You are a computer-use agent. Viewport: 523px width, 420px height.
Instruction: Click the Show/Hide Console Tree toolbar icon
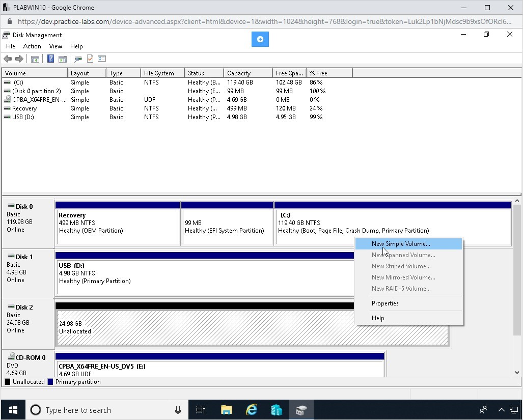click(x=35, y=59)
